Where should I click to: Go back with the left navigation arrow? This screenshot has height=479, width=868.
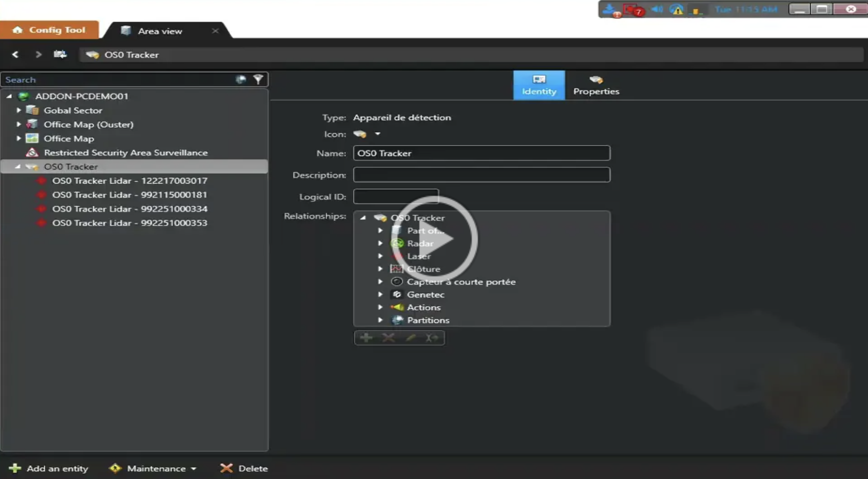[15, 54]
